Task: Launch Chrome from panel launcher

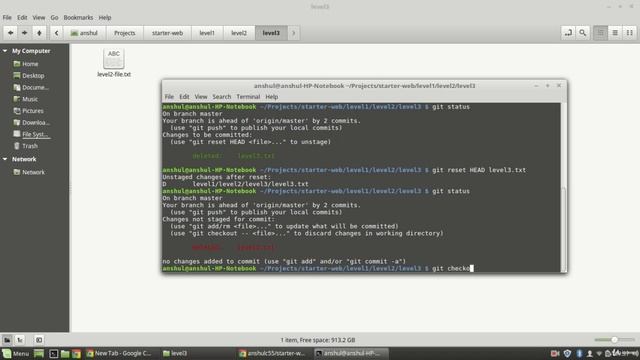Action: pos(76,353)
